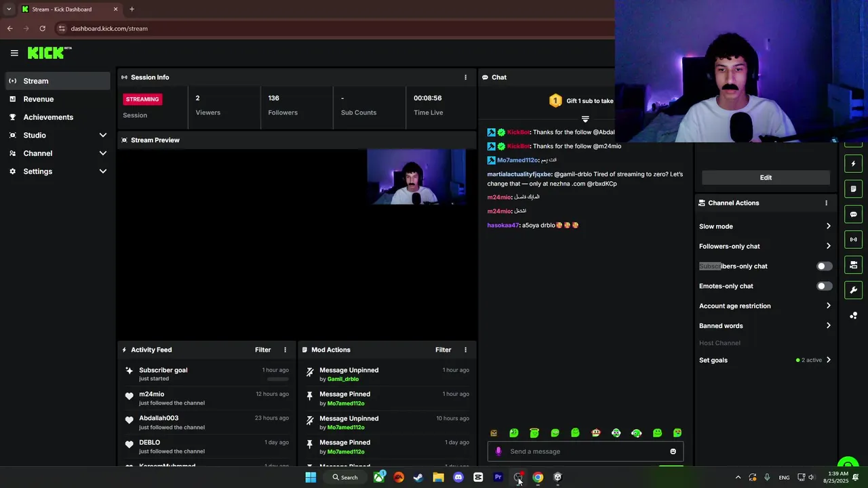Click the Edit button
The height and width of the screenshot is (488, 868).
coord(766,178)
